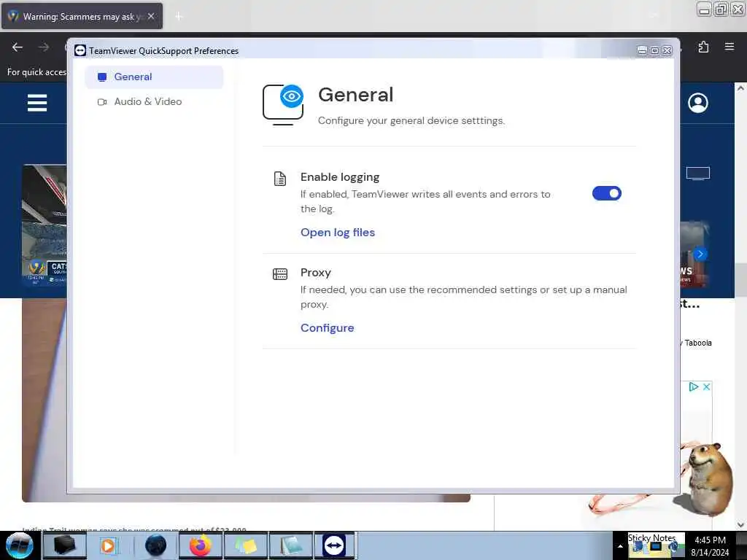Open Sticky Notes taskbar icon
Viewport: 747px width, 560px height.
click(245, 545)
